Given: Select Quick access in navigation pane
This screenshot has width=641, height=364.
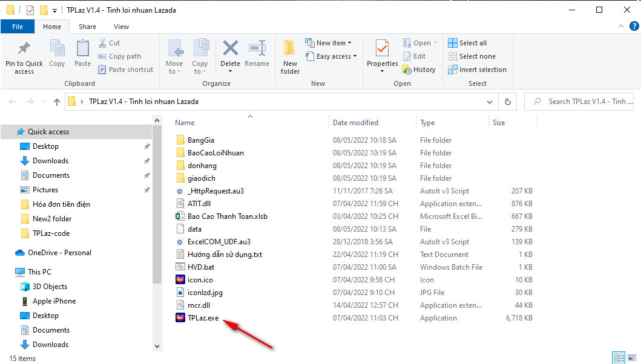Looking at the screenshot, I should [x=48, y=132].
